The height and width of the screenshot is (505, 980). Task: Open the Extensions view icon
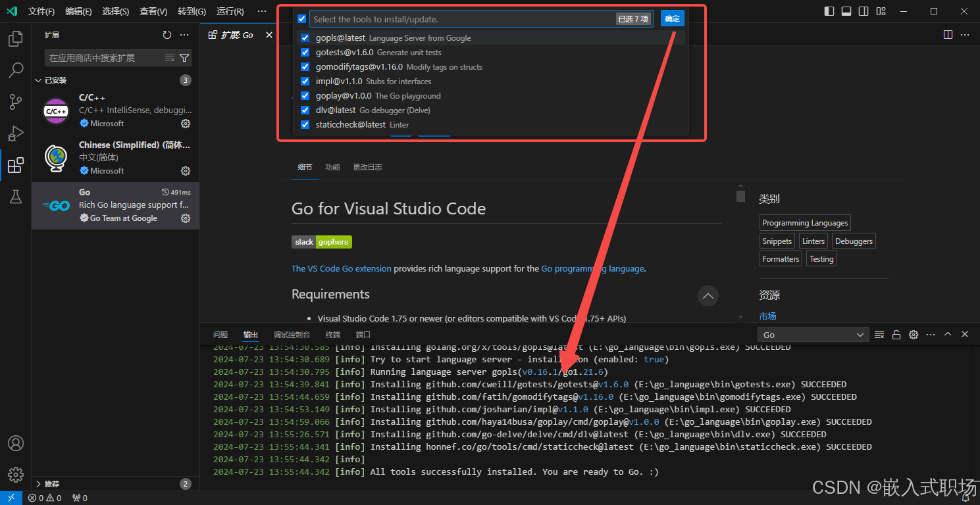(x=15, y=165)
